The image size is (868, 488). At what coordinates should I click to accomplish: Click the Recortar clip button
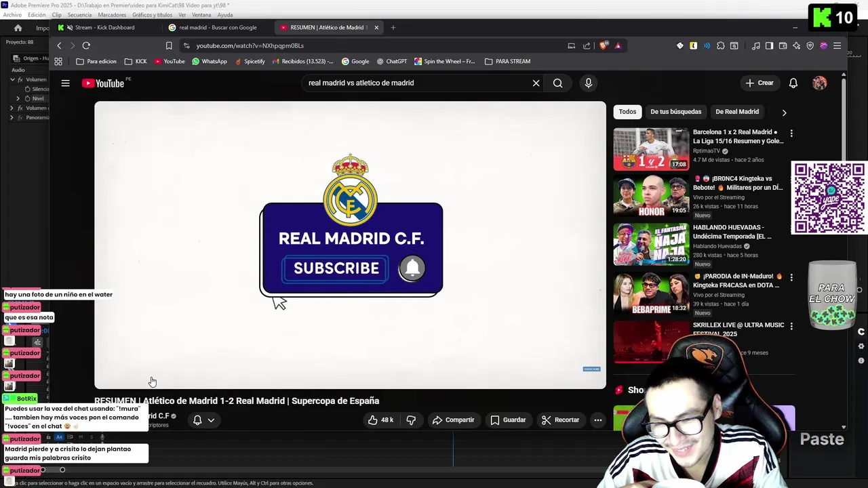point(560,420)
